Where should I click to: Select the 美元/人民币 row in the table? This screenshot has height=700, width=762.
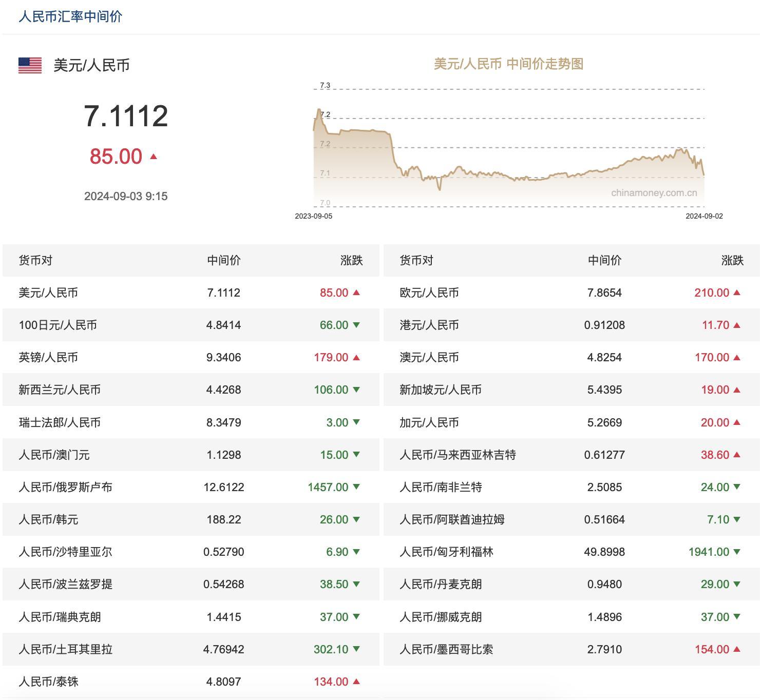click(x=154, y=293)
